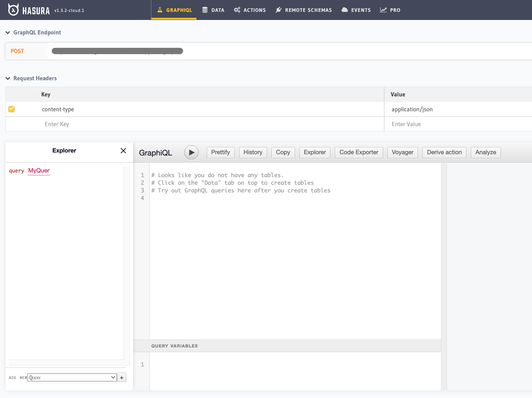This screenshot has height=398, width=532.
Task: Open the Events tab
Action: 356,10
